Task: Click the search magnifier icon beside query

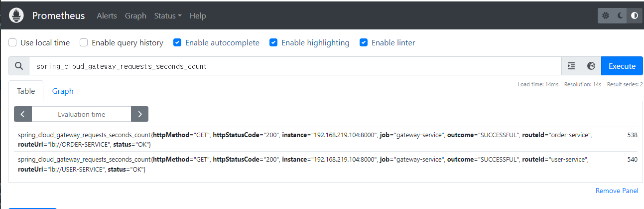Action: [x=19, y=66]
